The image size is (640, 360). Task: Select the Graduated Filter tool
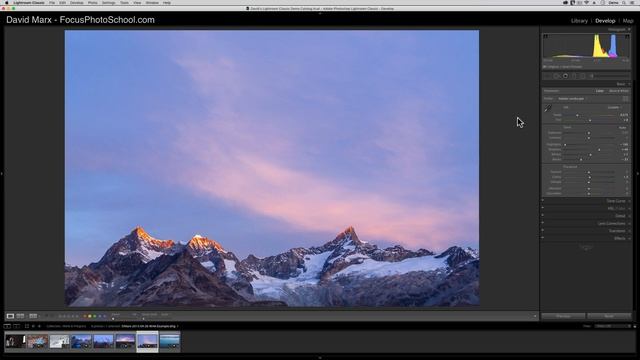coord(574,76)
